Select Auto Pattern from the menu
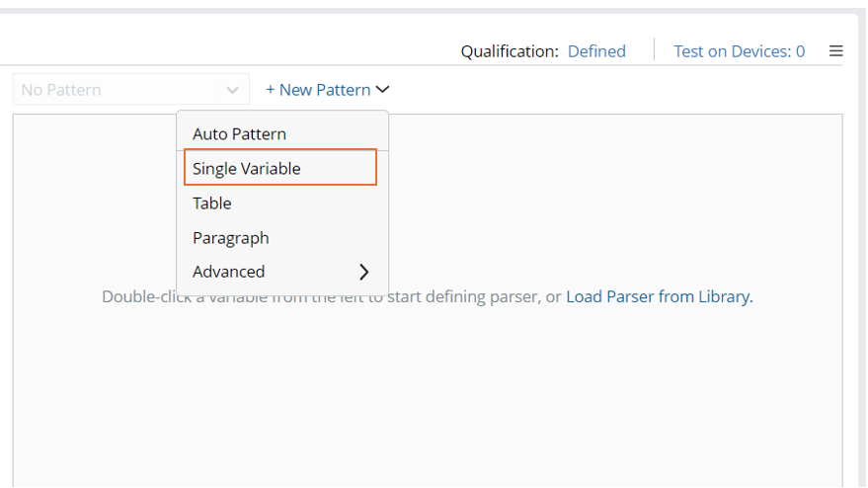This screenshot has height=488, width=868. (x=239, y=134)
